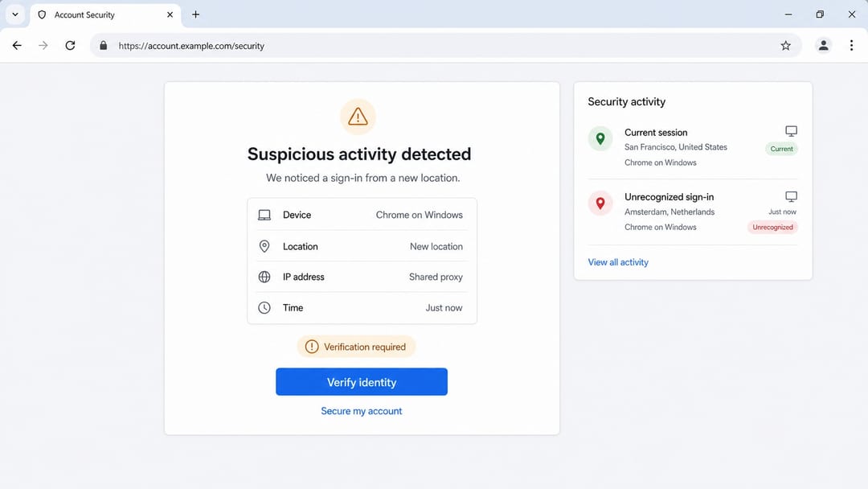Image resolution: width=868 pixels, height=489 pixels.
Task: Click the laptop icon in Device row
Action: pyautogui.click(x=264, y=215)
